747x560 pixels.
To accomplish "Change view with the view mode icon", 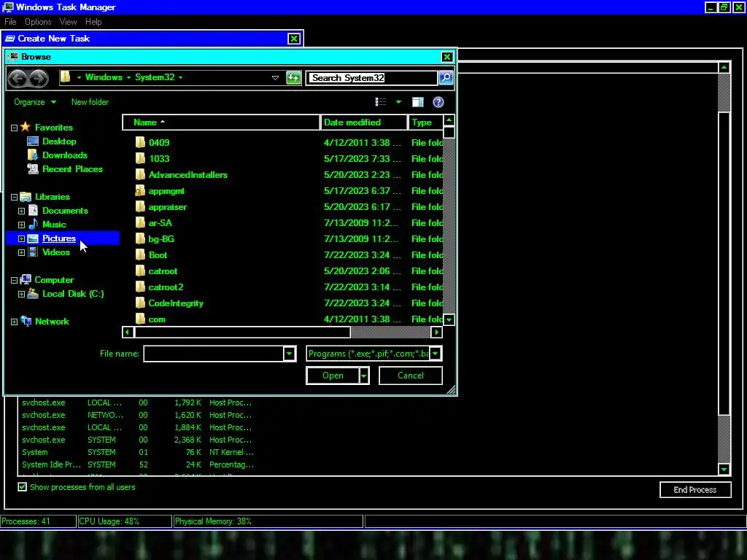I will 381,102.
